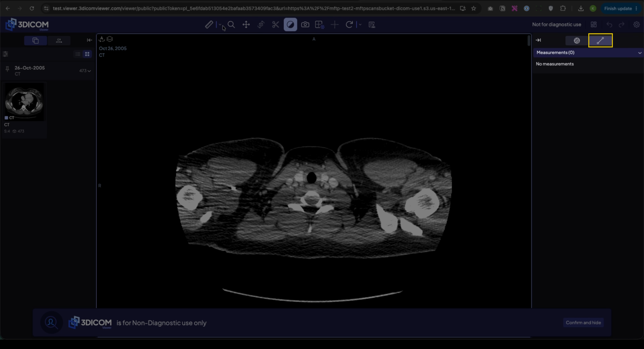Switch to grid thumbnail view
This screenshot has width=644, height=349.
point(87,54)
